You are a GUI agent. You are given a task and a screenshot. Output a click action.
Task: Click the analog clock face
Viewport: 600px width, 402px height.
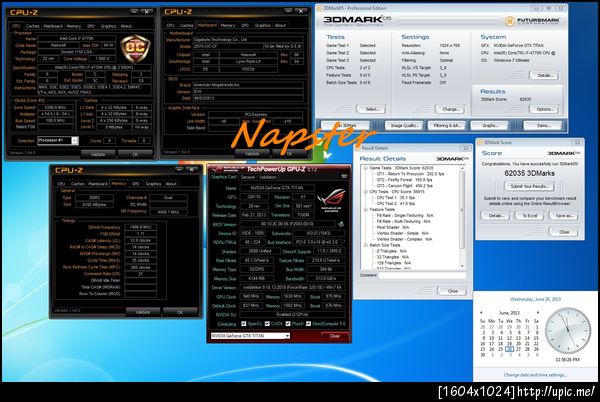pos(567,330)
